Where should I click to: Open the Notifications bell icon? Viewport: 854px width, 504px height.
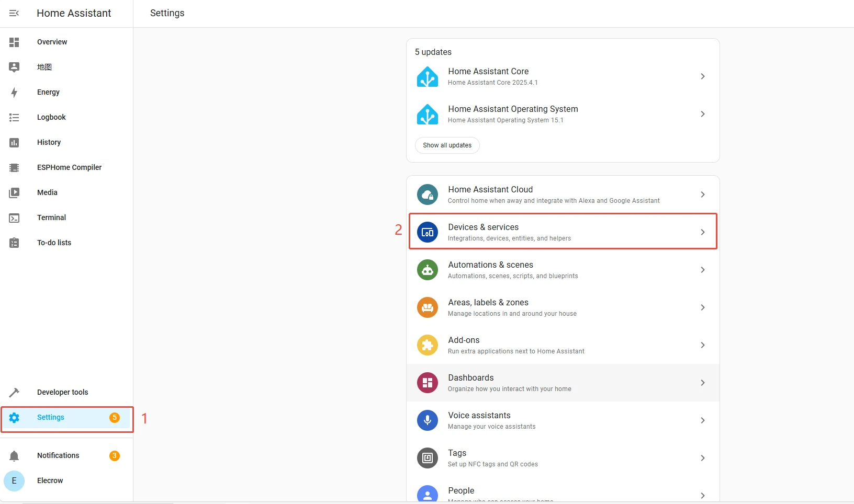[x=14, y=456]
